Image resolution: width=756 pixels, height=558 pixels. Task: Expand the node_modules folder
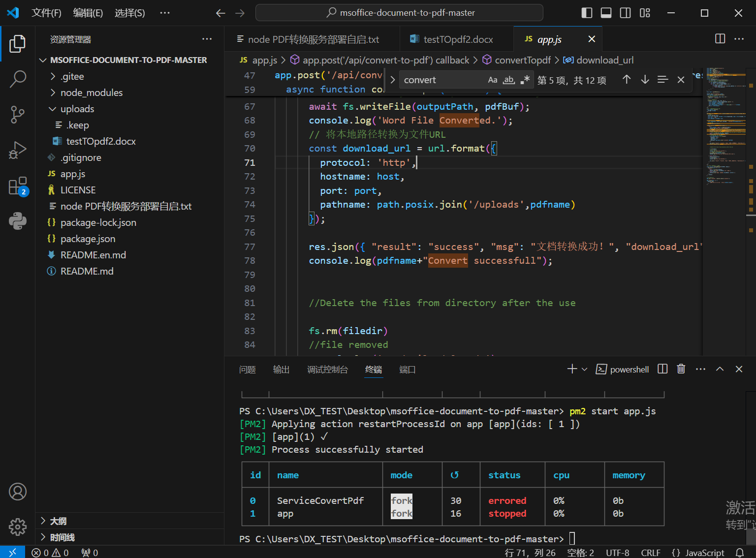tap(91, 93)
